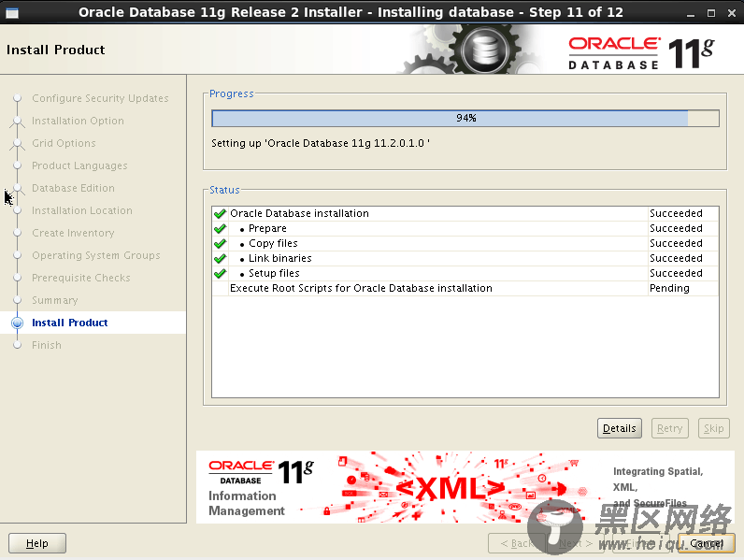Click the Skip button
This screenshot has height=560, width=744.
[714, 428]
